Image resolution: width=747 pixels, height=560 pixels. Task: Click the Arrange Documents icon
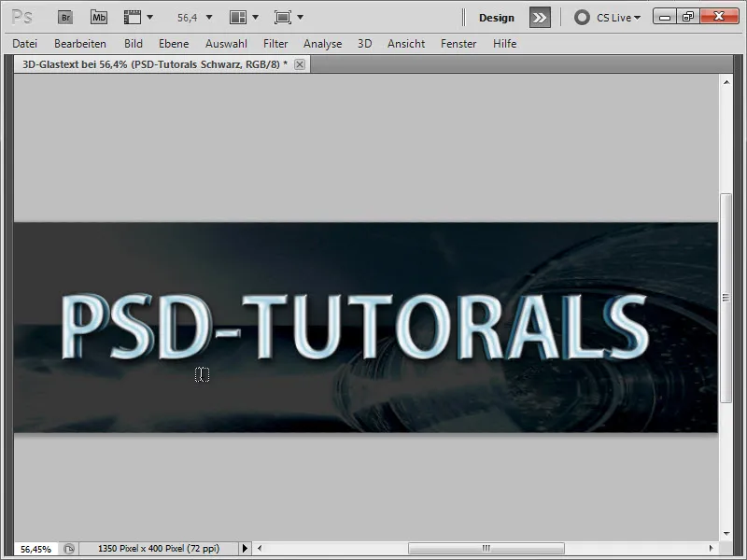(x=238, y=18)
